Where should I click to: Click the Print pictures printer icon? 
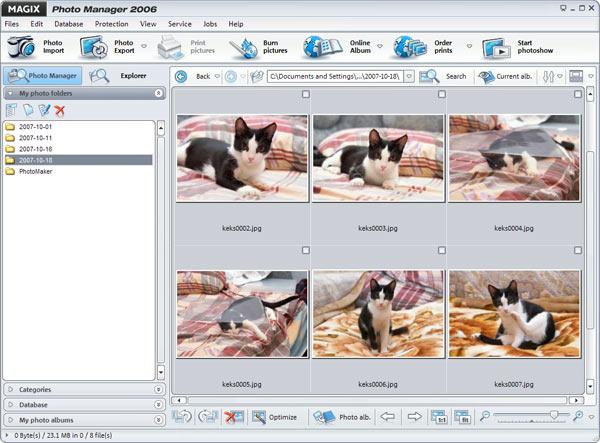171,47
